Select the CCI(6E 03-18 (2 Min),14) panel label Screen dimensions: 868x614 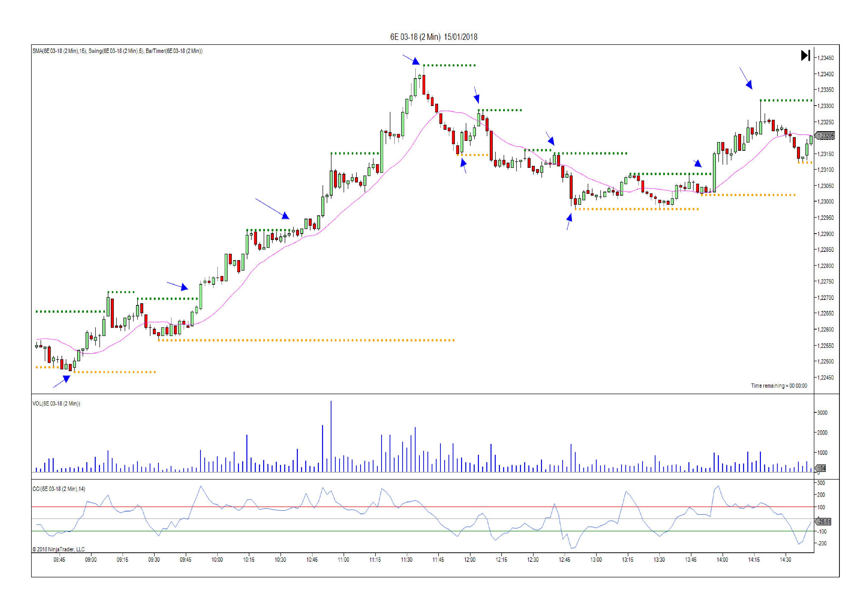click(x=59, y=489)
